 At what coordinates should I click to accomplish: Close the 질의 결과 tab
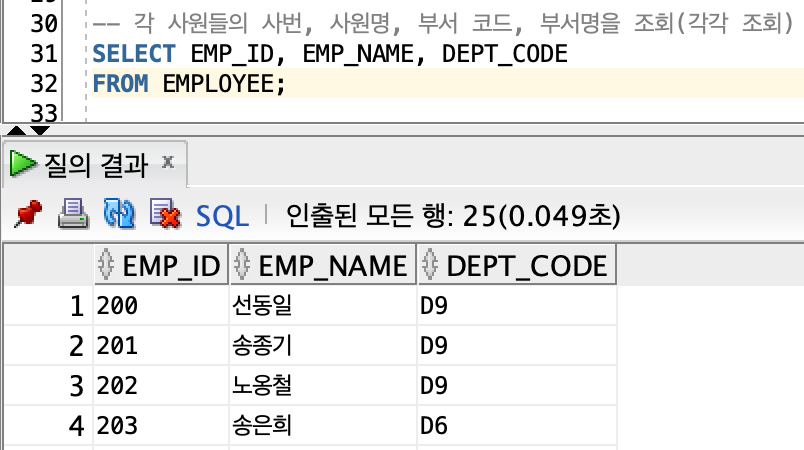tap(168, 162)
